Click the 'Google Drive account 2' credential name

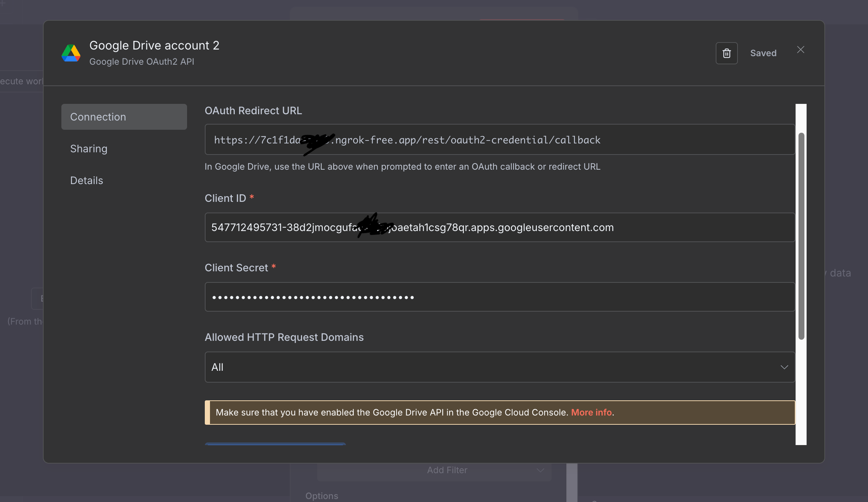point(154,45)
